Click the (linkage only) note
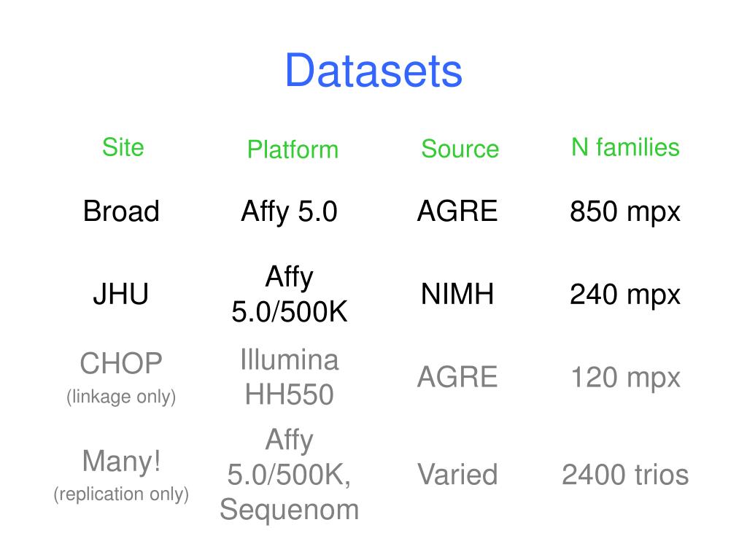 [x=121, y=397]
